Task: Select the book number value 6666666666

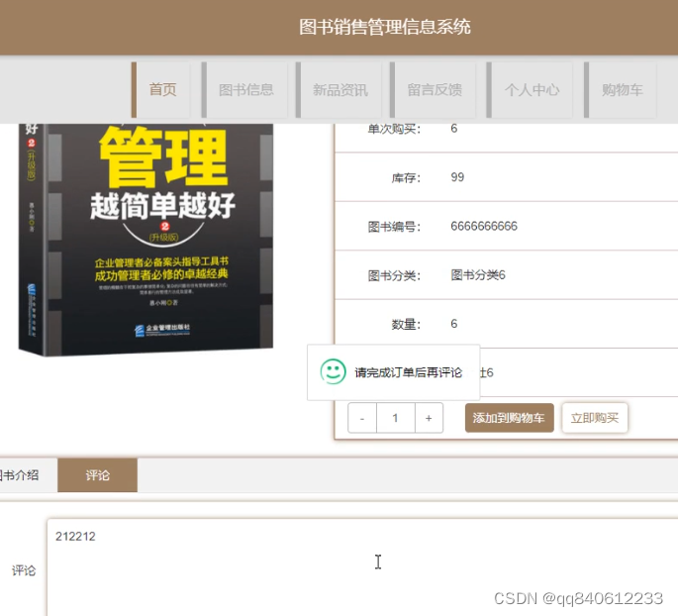Action: pos(484,226)
